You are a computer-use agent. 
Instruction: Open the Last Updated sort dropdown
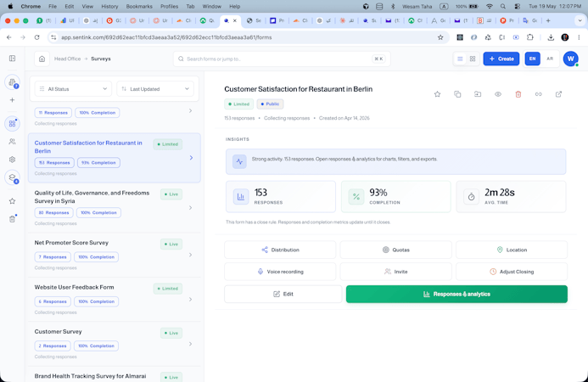(x=155, y=89)
